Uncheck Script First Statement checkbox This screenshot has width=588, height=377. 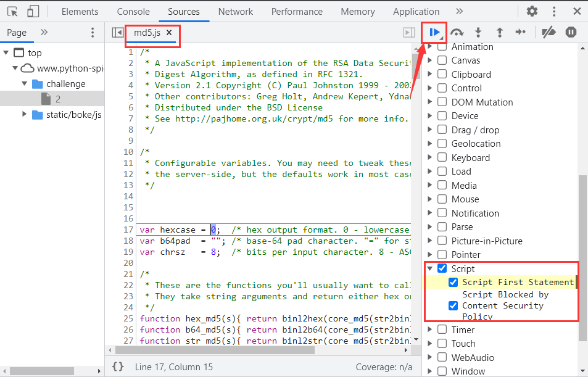pos(453,282)
